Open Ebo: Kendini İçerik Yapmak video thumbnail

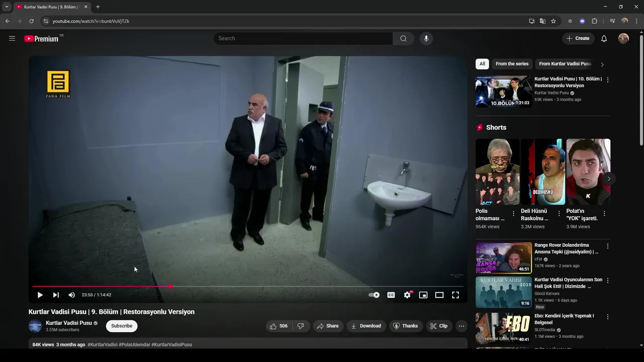click(x=504, y=328)
